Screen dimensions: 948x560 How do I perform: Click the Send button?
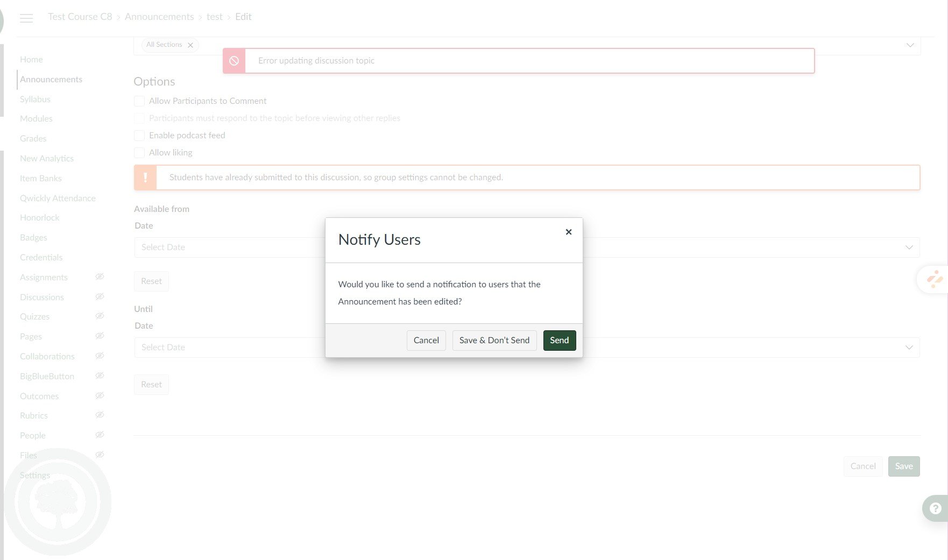coord(560,341)
